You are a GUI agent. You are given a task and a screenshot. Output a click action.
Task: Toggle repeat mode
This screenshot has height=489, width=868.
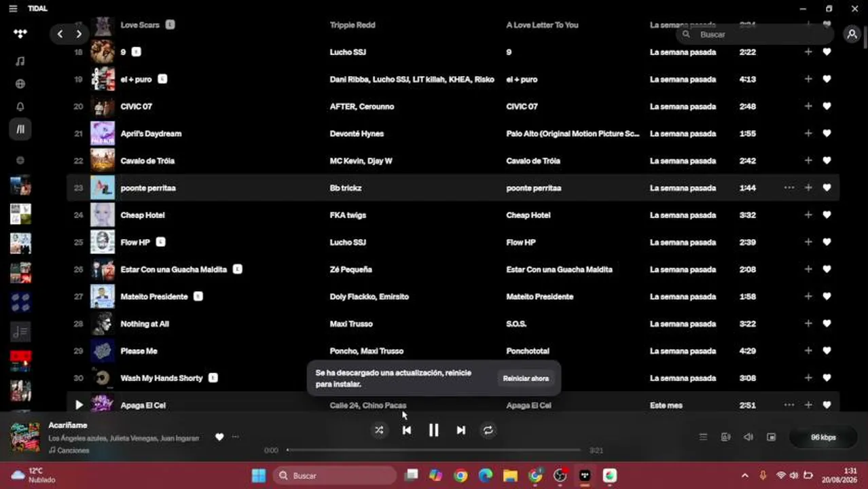(488, 430)
